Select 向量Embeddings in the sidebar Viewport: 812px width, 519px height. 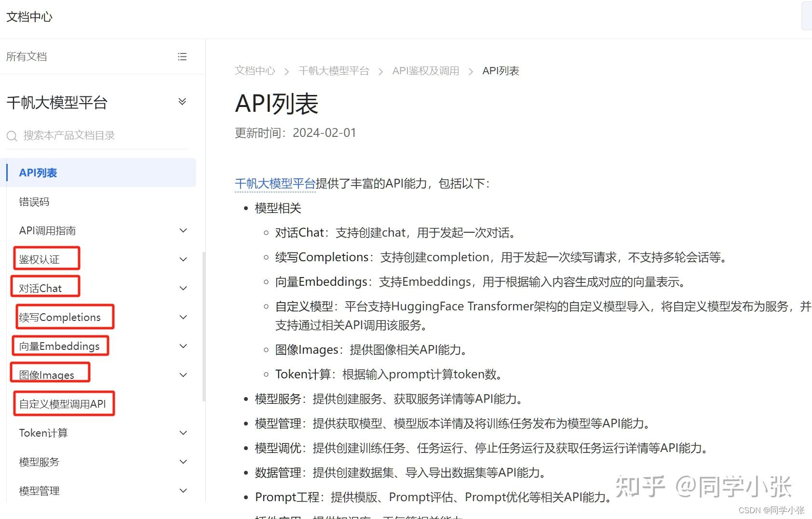click(59, 346)
